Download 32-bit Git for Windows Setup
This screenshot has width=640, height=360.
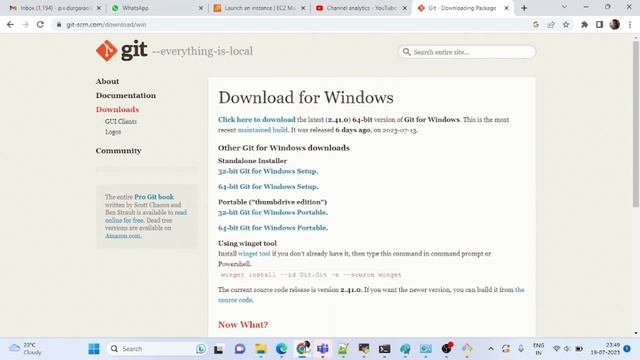[x=268, y=171]
